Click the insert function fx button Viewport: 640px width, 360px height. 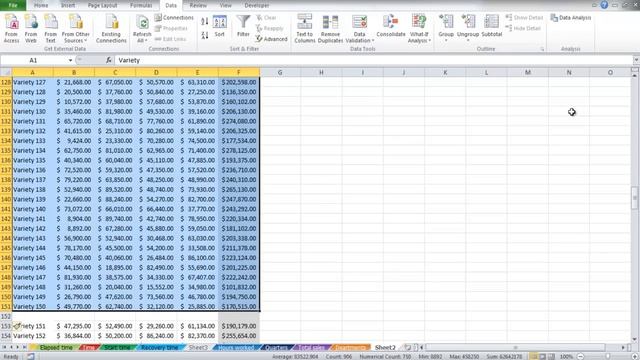click(x=109, y=60)
